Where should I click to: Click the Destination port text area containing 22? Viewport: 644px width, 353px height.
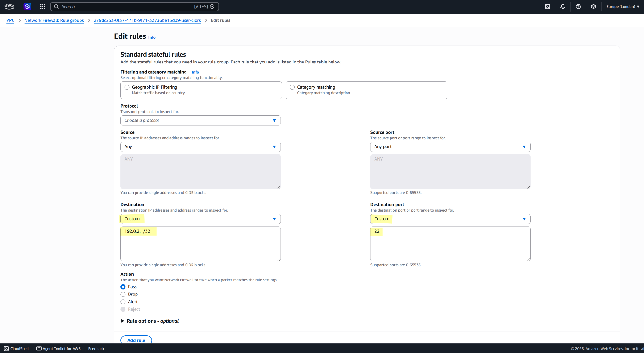[450, 244]
